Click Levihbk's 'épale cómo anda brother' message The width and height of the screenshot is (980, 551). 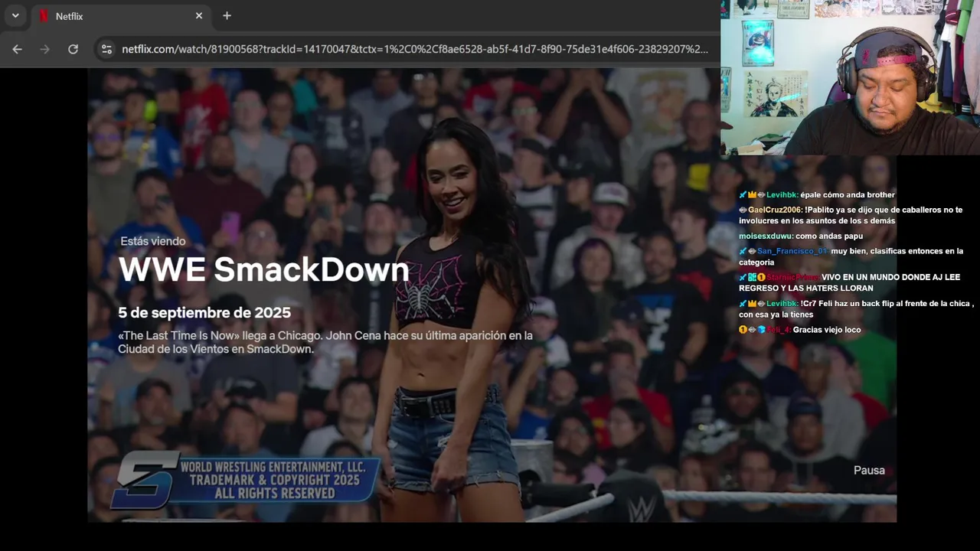click(848, 194)
